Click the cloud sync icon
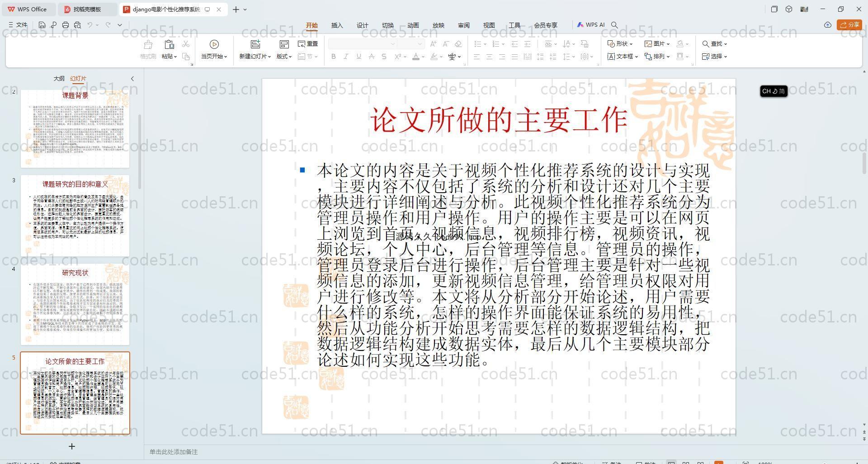 click(x=828, y=25)
